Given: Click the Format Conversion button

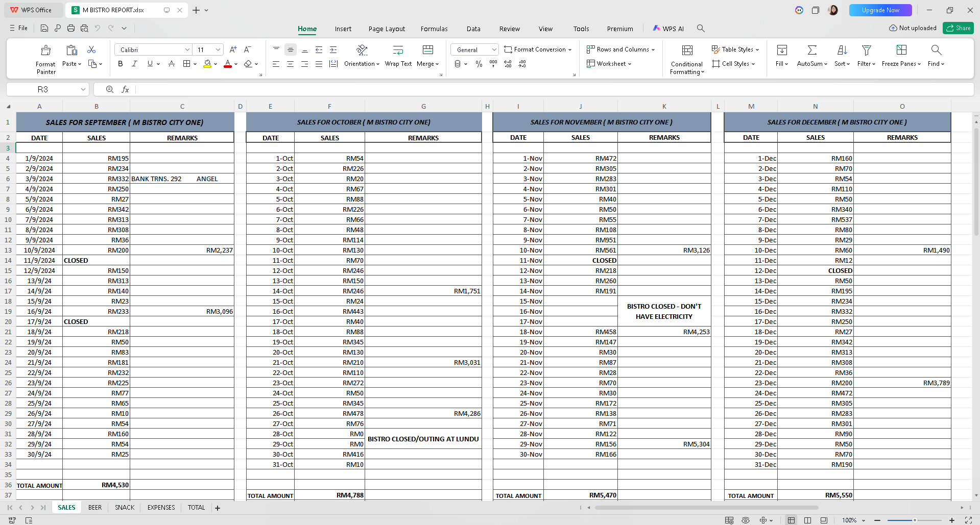Looking at the screenshot, I should point(538,49).
